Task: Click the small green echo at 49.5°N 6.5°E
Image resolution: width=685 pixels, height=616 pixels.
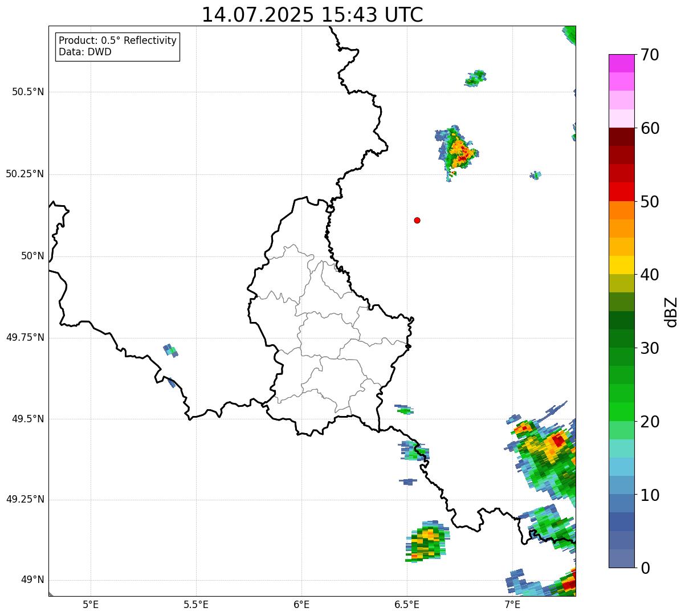Action: tap(404, 409)
